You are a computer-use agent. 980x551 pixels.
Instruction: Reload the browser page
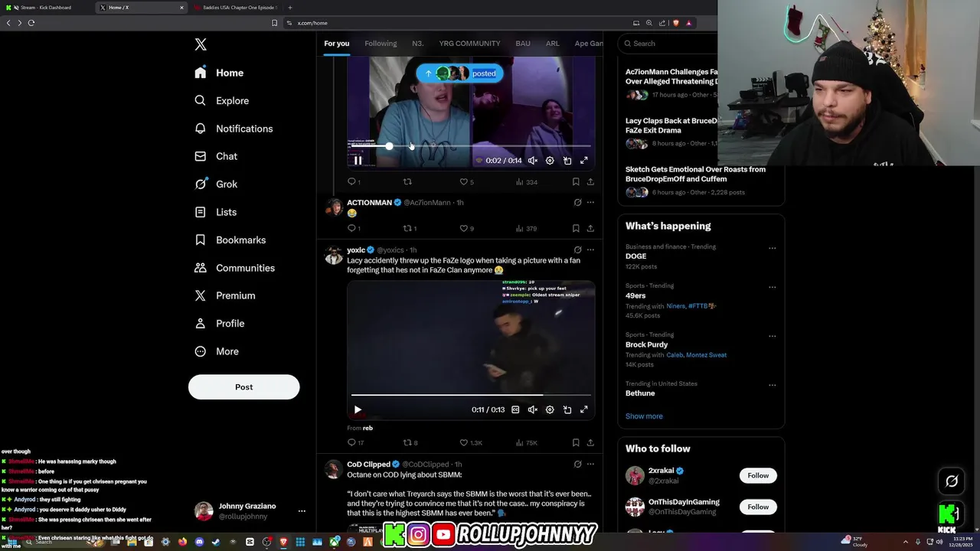31,23
